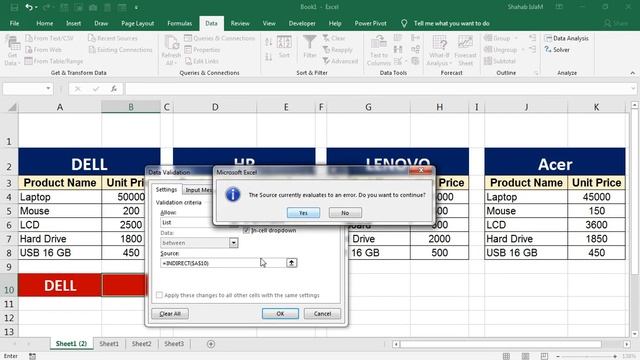Click the Solver icon

548,49
